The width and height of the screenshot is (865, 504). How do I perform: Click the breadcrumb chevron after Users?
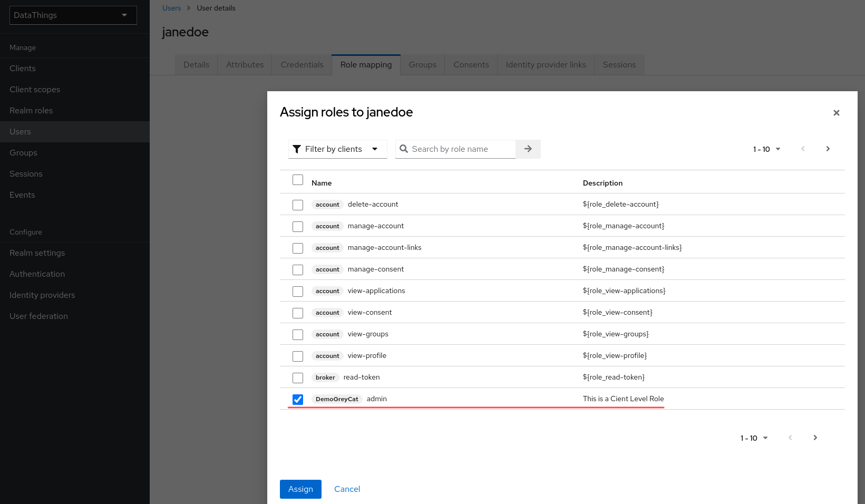[x=189, y=8]
